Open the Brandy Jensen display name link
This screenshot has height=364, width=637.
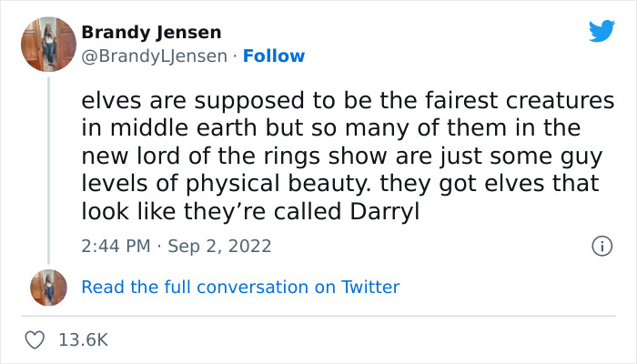(x=151, y=33)
